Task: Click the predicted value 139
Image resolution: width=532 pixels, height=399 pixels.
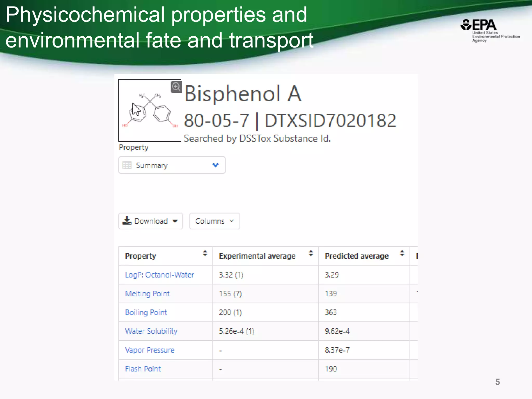Action: pos(331,294)
